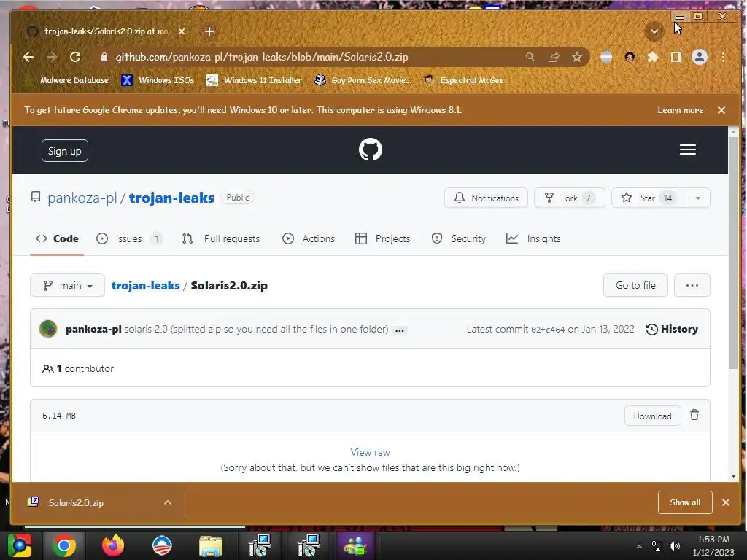The width and height of the screenshot is (747, 560).
Task: Open a new tab with the plus button
Action: 209,31
